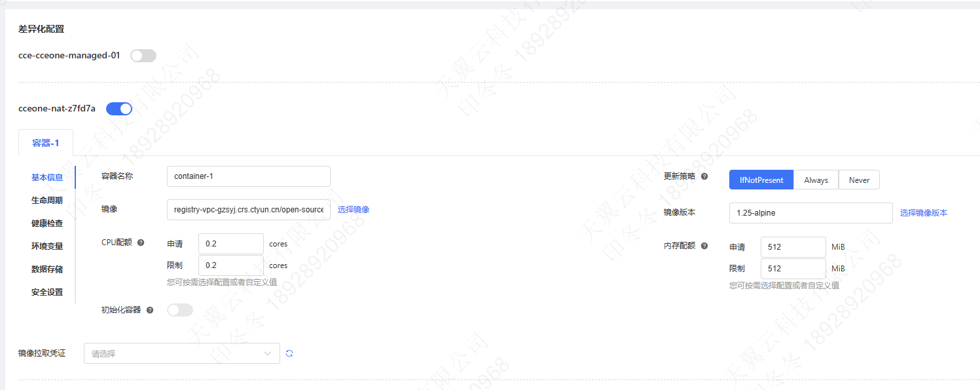Focus CPU 申请 cores field
Viewport: 980px width, 390px height.
point(231,244)
